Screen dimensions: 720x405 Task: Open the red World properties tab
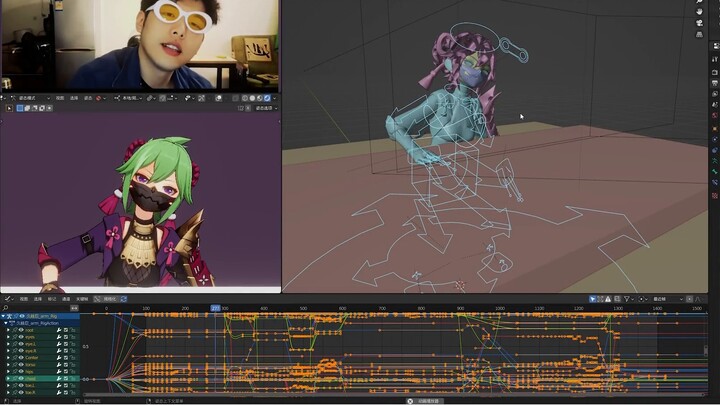click(x=715, y=116)
